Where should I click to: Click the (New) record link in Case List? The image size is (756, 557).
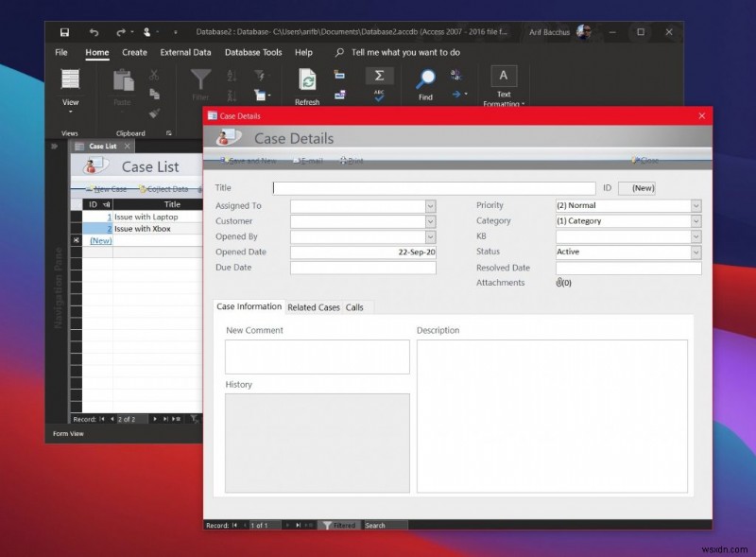click(100, 240)
